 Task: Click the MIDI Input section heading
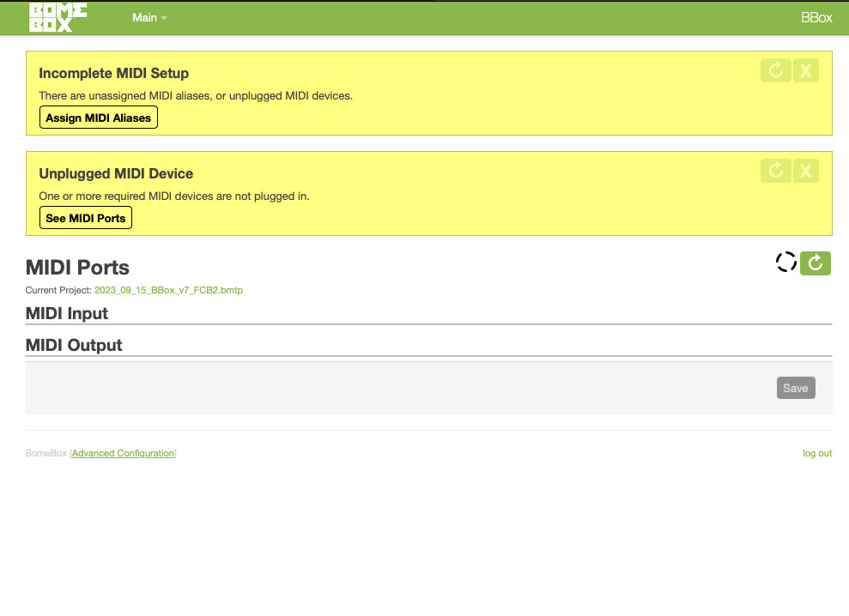pos(67,314)
